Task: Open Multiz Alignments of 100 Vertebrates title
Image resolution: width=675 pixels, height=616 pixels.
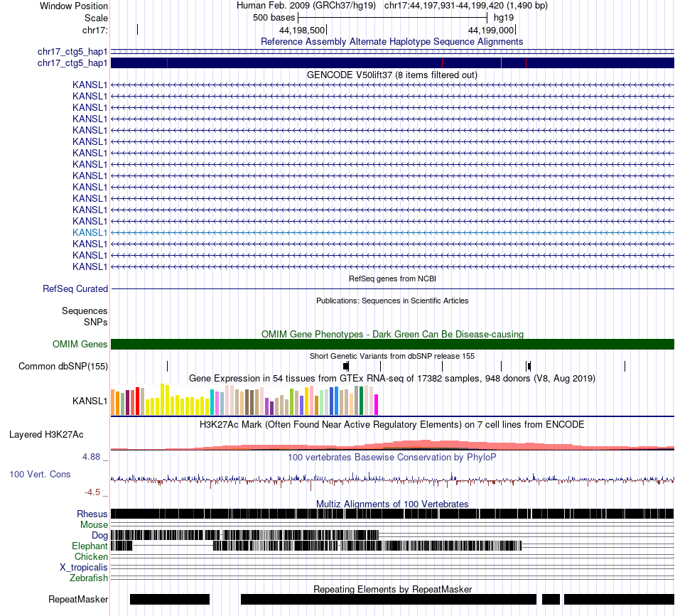Action: (x=392, y=504)
